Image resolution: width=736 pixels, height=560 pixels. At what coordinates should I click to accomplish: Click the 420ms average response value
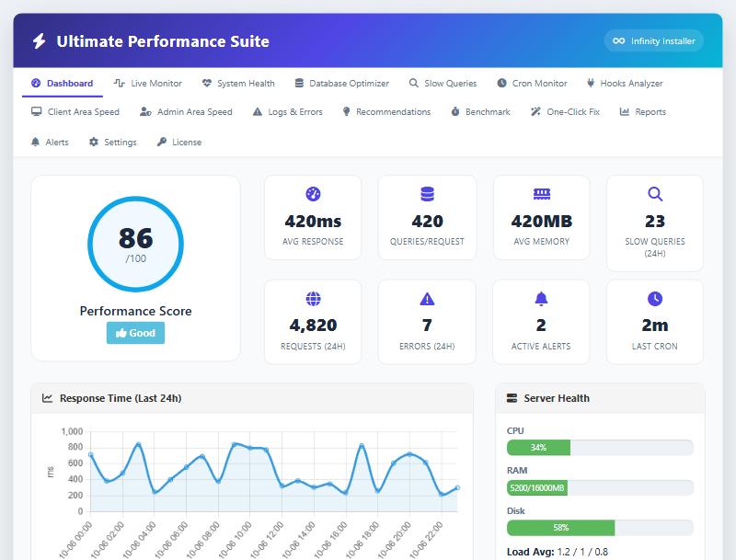[313, 222]
